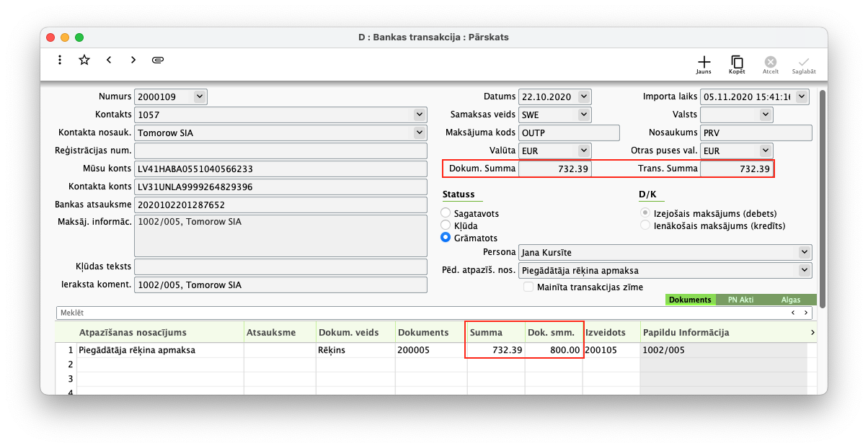Duplicate the record using Kopēt icon
The width and height of the screenshot is (868, 448).
point(737,64)
